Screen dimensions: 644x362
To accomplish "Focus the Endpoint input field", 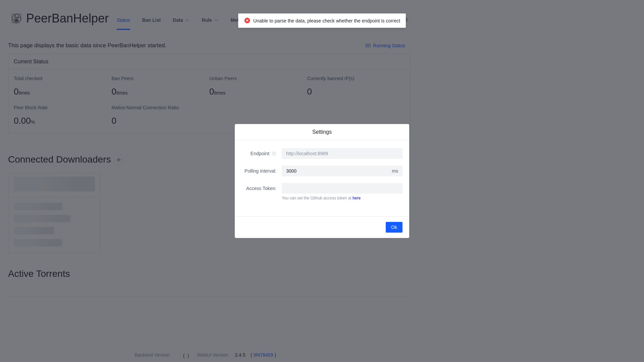I will (x=342, y=154).
